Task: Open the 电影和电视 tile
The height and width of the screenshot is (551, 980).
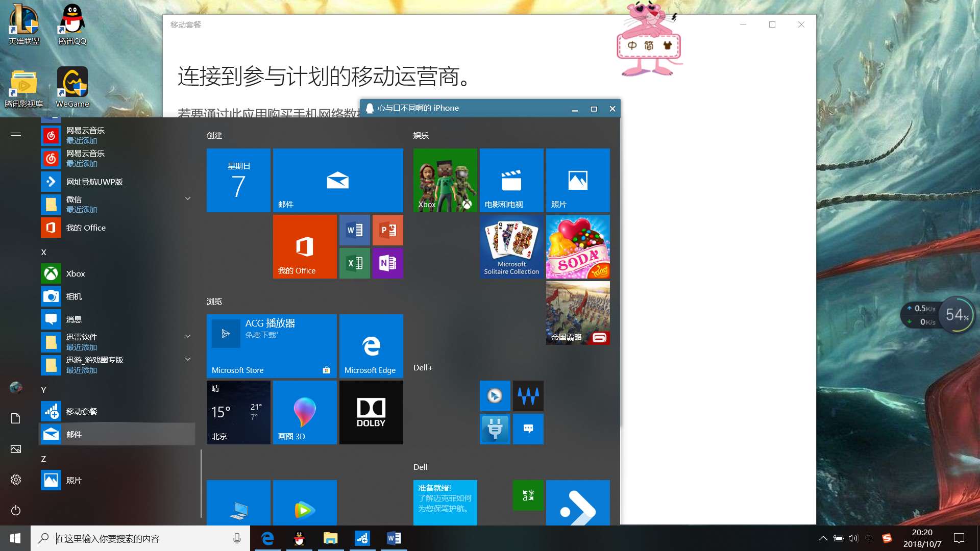Action: pyautogui.click(x=511, y=180)
